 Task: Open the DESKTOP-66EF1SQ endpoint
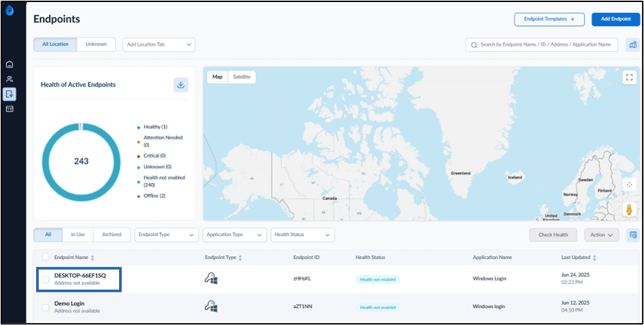click(x=80, y=276)
